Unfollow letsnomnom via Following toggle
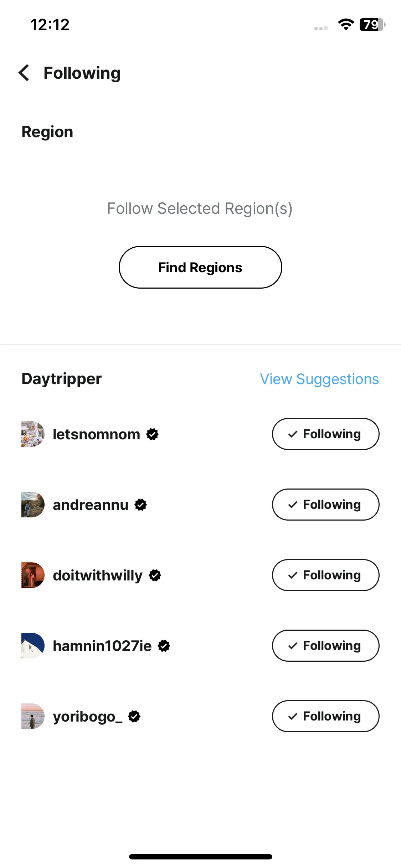 click(x=325, y=434)
